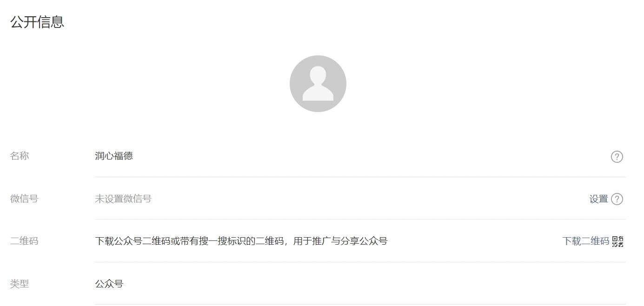Click the white person silhouette inside the avatar
The width and height of the screenshot is (644, 306).
coord(318,85)
